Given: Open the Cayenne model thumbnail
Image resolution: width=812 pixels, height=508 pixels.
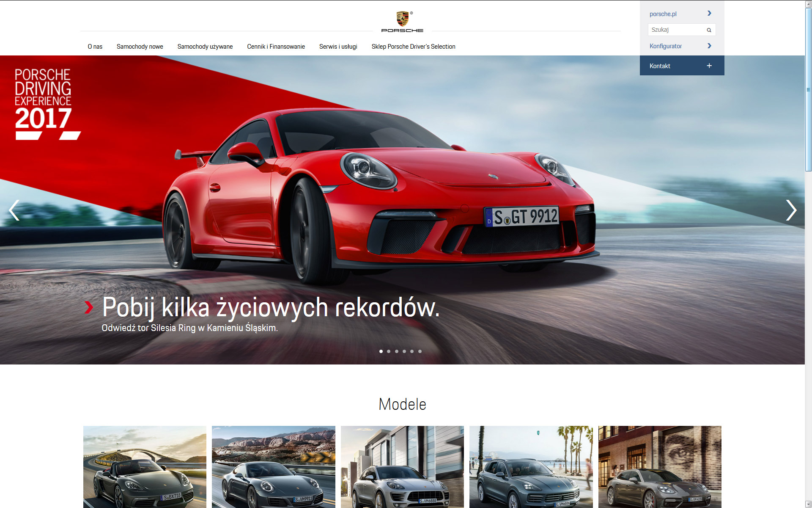Looking at the screenshot, I should 531,467.
